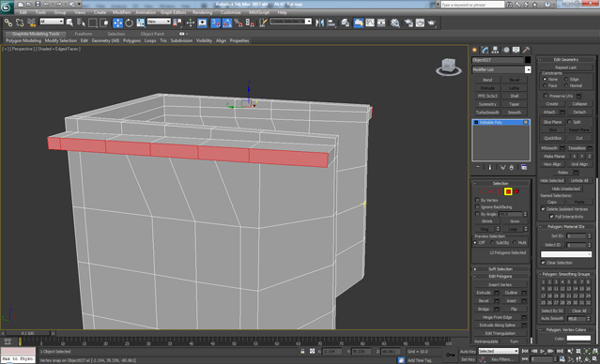This screenshot has height=364, width=600.
Task: Select the Edge constraint radio button
Action: 566,79
